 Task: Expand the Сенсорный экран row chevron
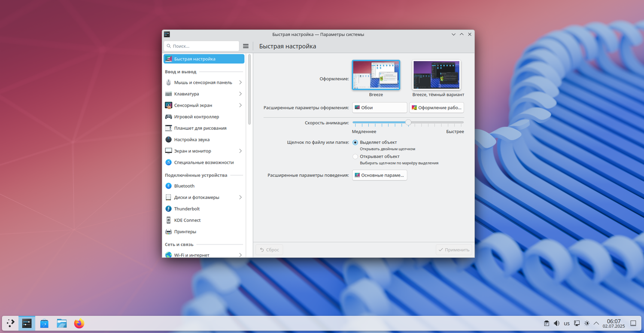[x=240, y=105]
